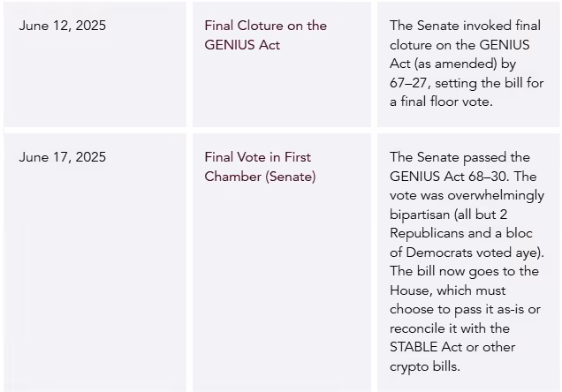562x392 pixels.
Task: Click the word House in the description
Action: click(x=412, y=290)
